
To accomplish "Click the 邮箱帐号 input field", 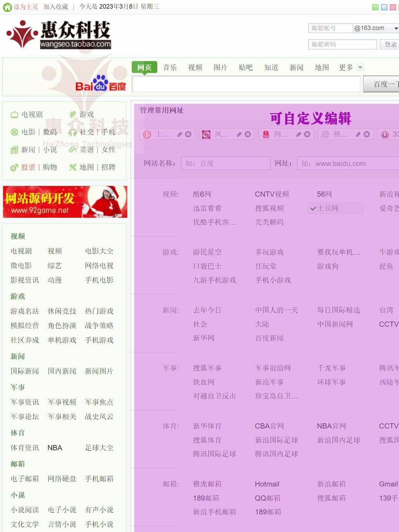I will (x=330, y=28).
